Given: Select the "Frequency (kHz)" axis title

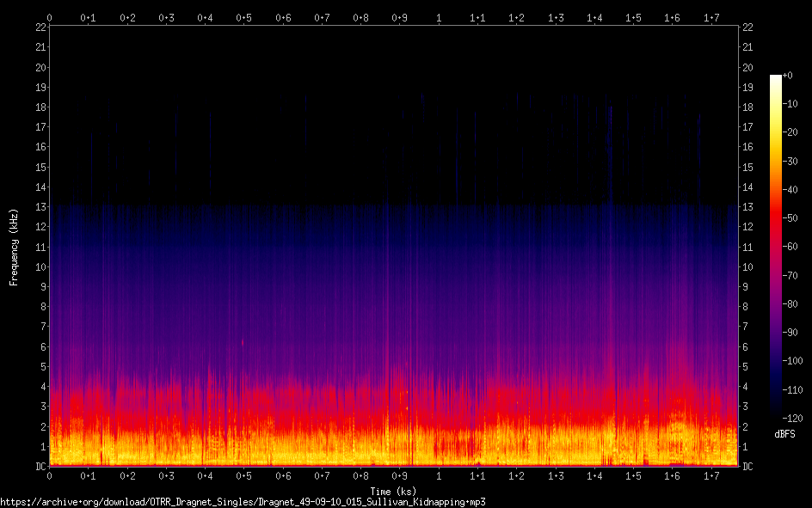Looking at the screenshot, I should click(14, 247).
